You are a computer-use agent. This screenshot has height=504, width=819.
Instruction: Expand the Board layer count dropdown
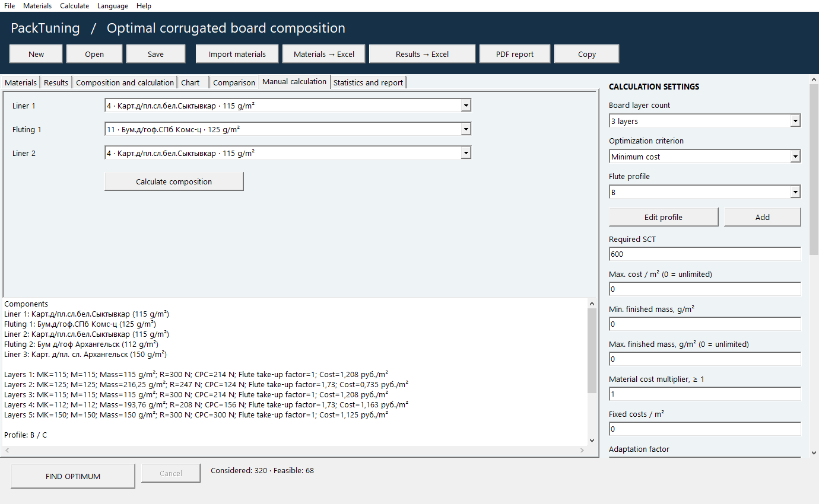(704, 121)
